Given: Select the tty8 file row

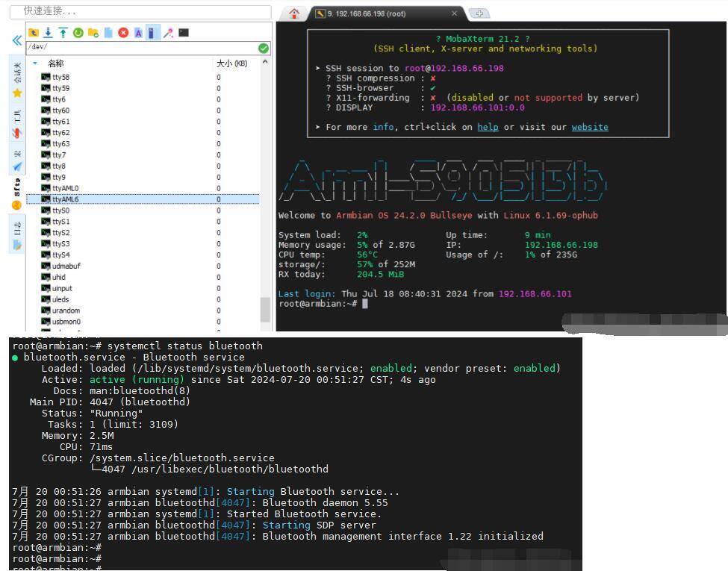Looking at the screenshot, I should click(143, 166).
